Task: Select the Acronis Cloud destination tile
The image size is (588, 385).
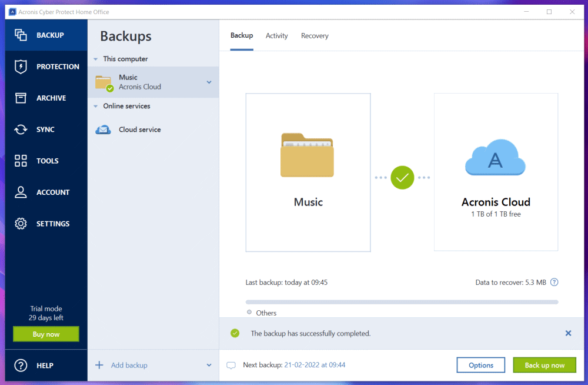Action: [x=496, y=172]
